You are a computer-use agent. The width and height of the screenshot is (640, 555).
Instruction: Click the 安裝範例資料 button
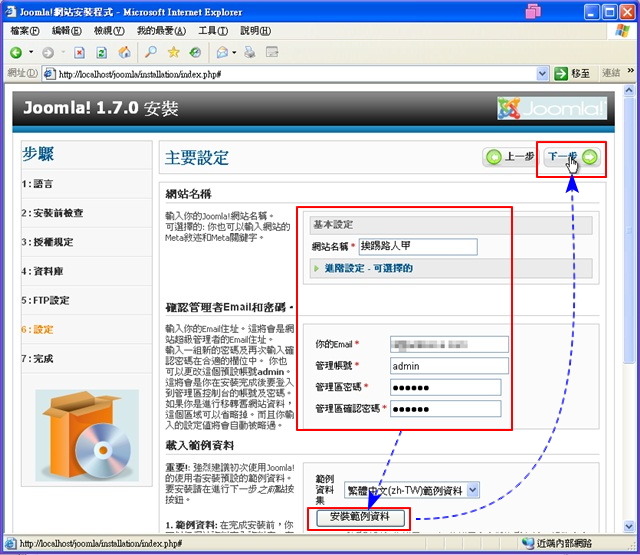[x=360, y=517]
